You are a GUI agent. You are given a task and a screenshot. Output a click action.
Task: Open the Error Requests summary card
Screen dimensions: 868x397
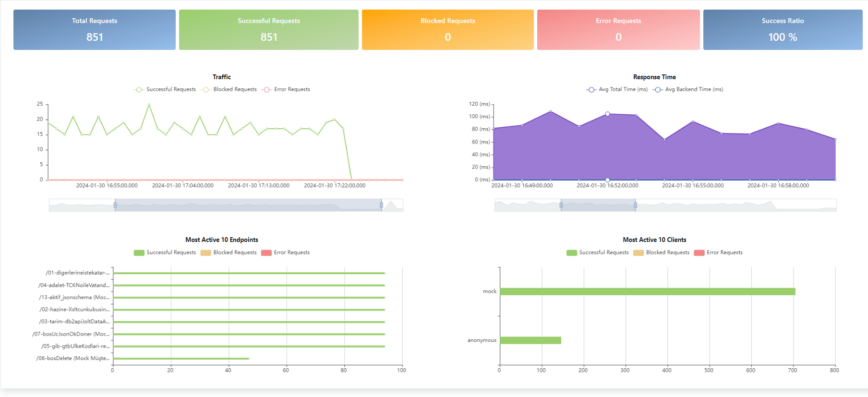(618, 30)
